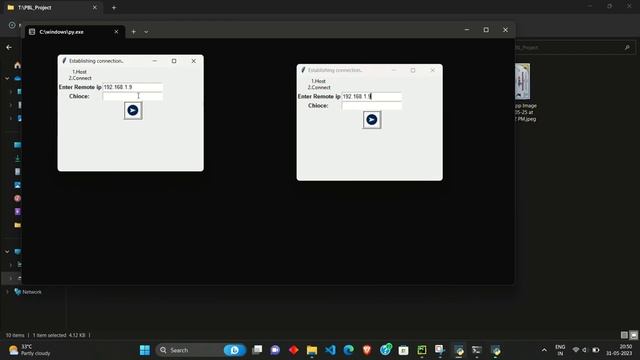Select the T:\PBL_Project File Explorer tab
Viewport: 640px width, 360px height.
click(52, 7)
